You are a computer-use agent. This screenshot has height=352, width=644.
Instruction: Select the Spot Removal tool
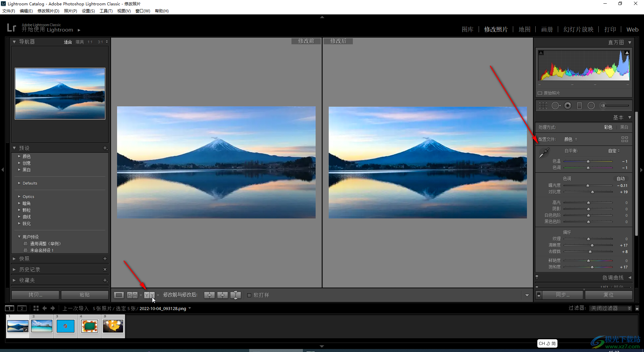pos(556,106)
